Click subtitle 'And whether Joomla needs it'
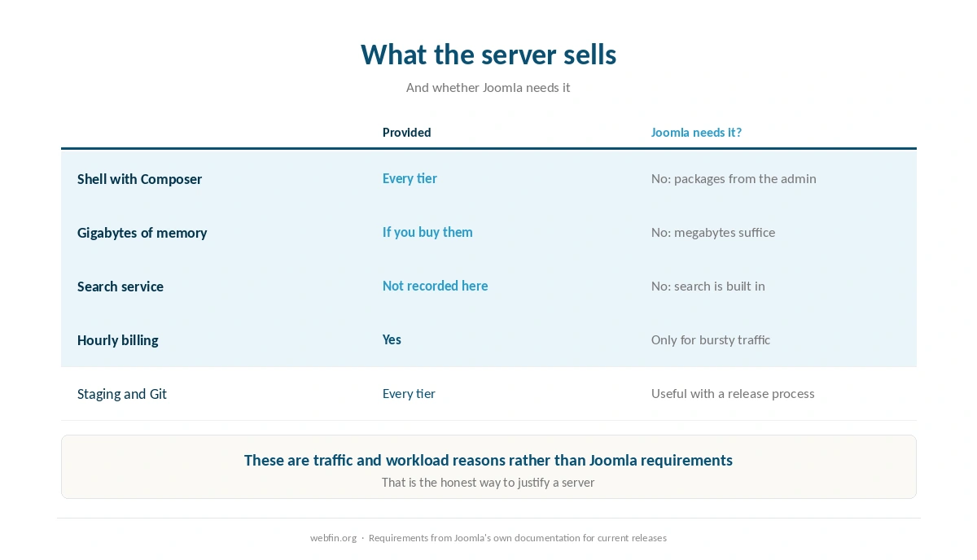This screenshot has width=977, height=560. (x=488, y=88)
